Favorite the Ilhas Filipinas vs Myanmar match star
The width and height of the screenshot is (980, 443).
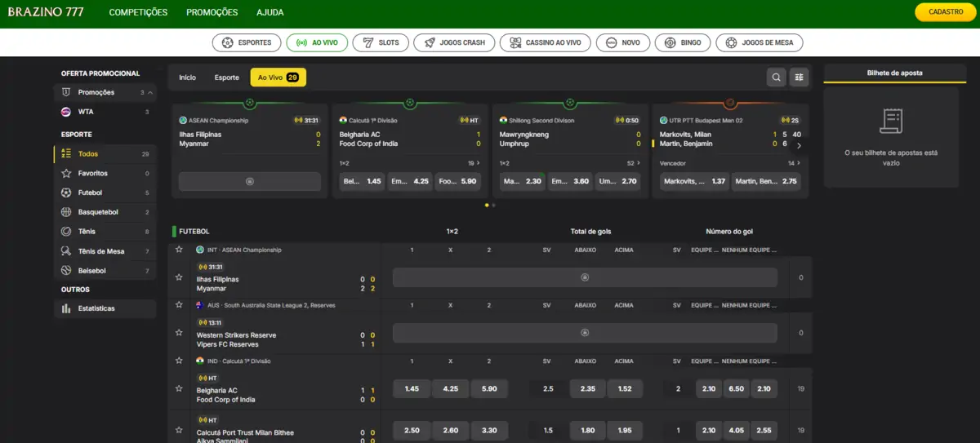[179, 277]
